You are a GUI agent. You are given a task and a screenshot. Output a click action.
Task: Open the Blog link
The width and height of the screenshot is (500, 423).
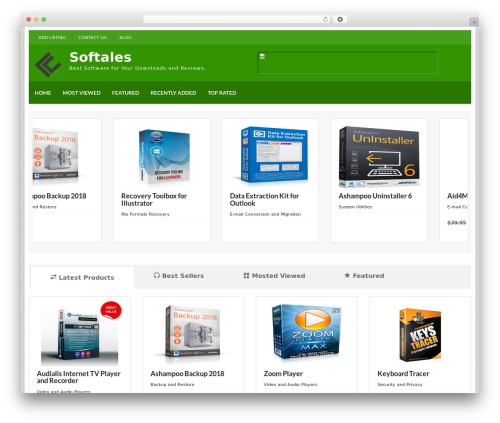[125, 38]
